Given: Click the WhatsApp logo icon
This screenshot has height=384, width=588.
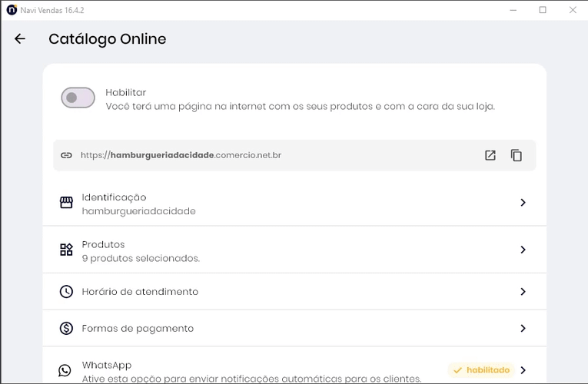Looking at the screenshot, I should pos(65,370).
